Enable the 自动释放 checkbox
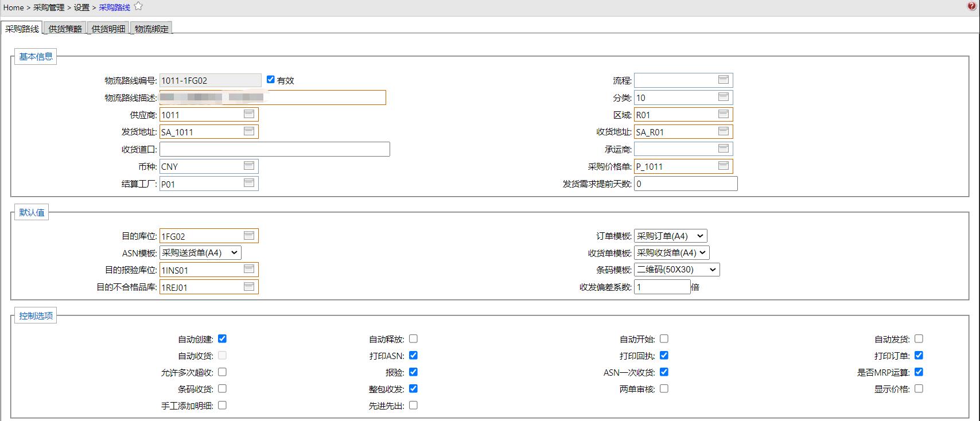980x421 pixels. point(413,338)
